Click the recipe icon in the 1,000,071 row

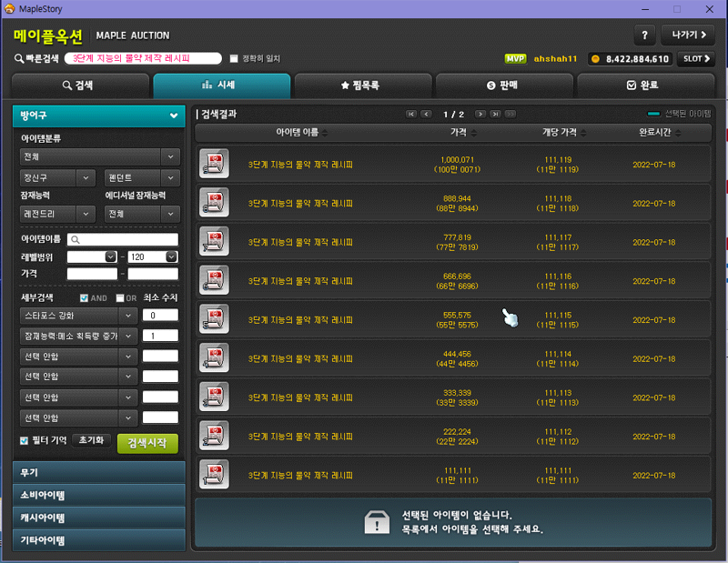(214, 164)
